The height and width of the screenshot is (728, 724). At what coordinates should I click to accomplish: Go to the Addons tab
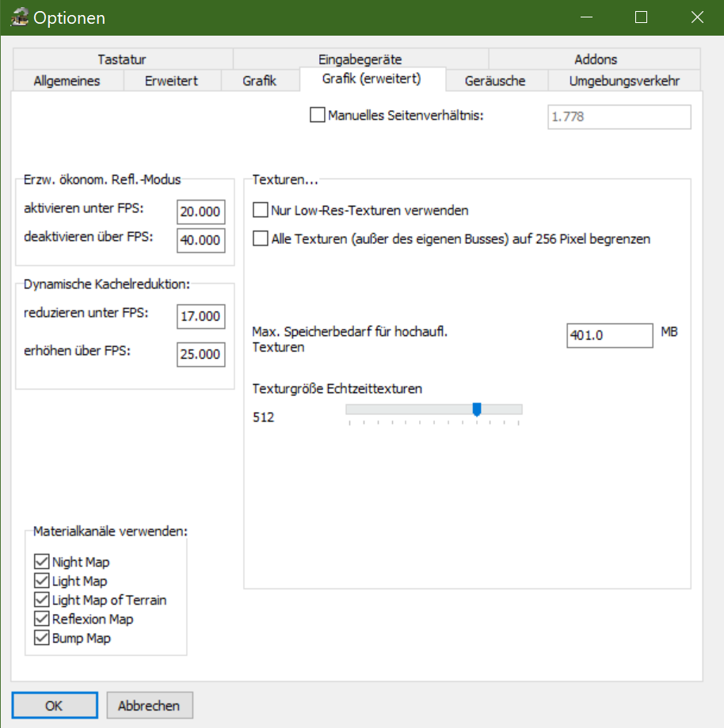[596, 59]
